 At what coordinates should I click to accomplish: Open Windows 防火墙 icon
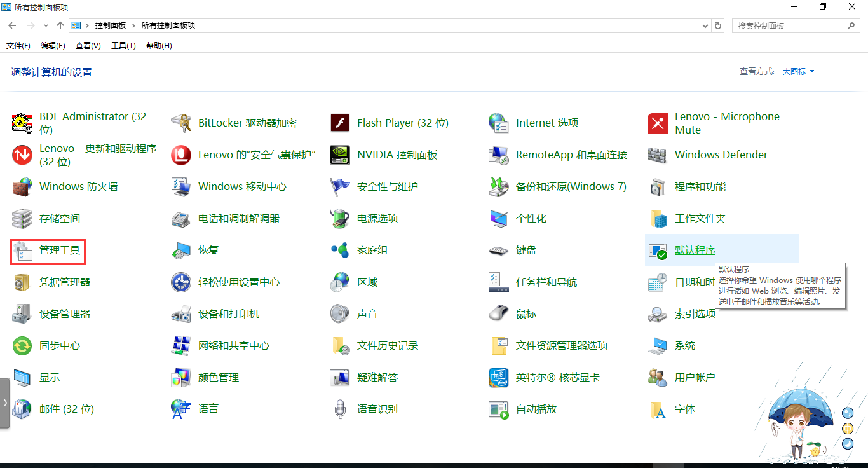click(22, 186)
